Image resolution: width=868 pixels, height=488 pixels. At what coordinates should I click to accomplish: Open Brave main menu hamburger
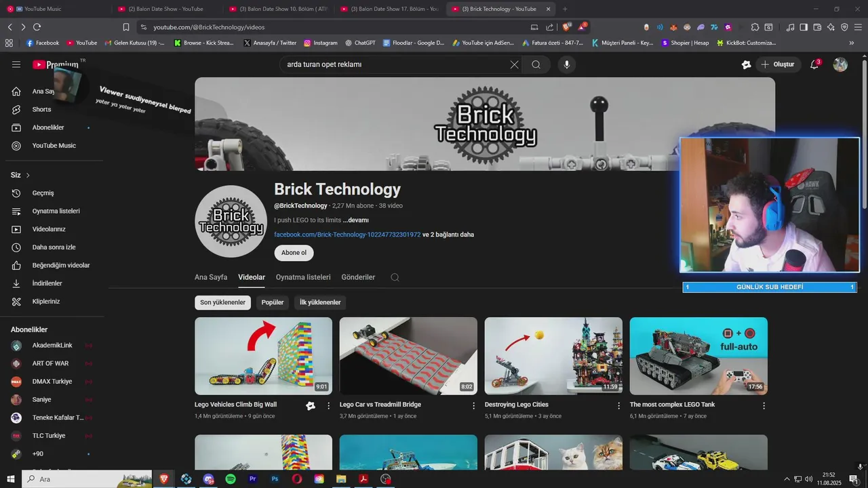[x=859, y=27]
